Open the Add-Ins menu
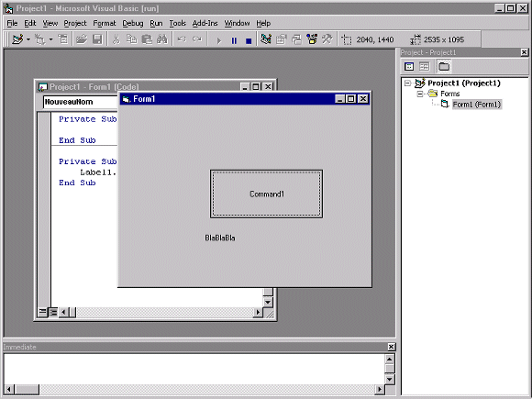 click(205, 23)
